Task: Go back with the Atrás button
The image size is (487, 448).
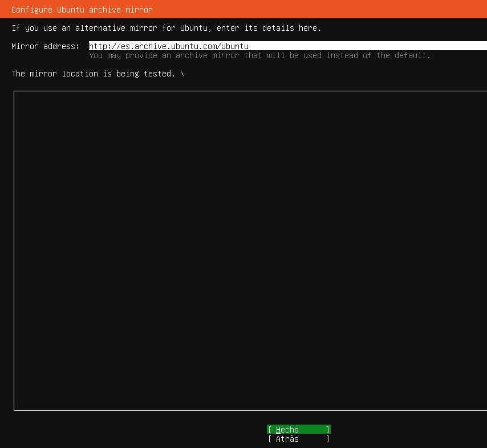Action: (x=298, y=439)
